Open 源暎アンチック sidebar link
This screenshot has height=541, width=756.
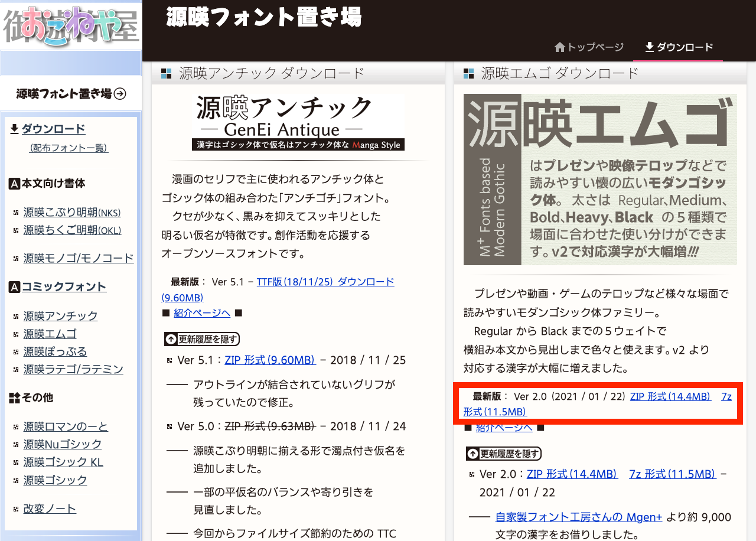(x=61, y=316)
